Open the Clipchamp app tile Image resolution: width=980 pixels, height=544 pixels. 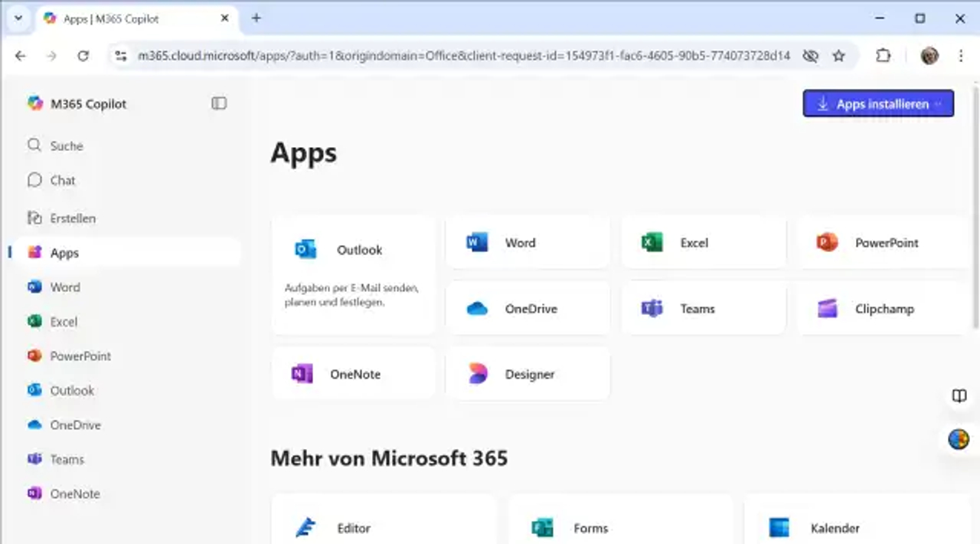(x=884, y=309)
